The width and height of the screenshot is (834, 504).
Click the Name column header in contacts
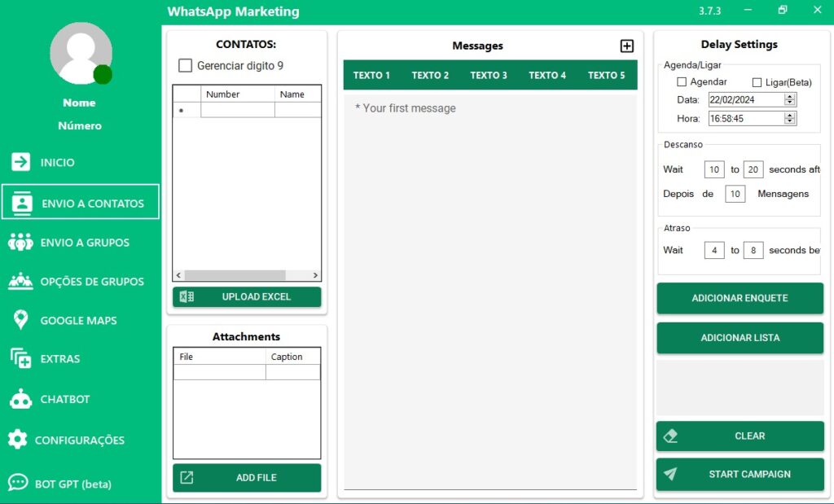[298, 94]
